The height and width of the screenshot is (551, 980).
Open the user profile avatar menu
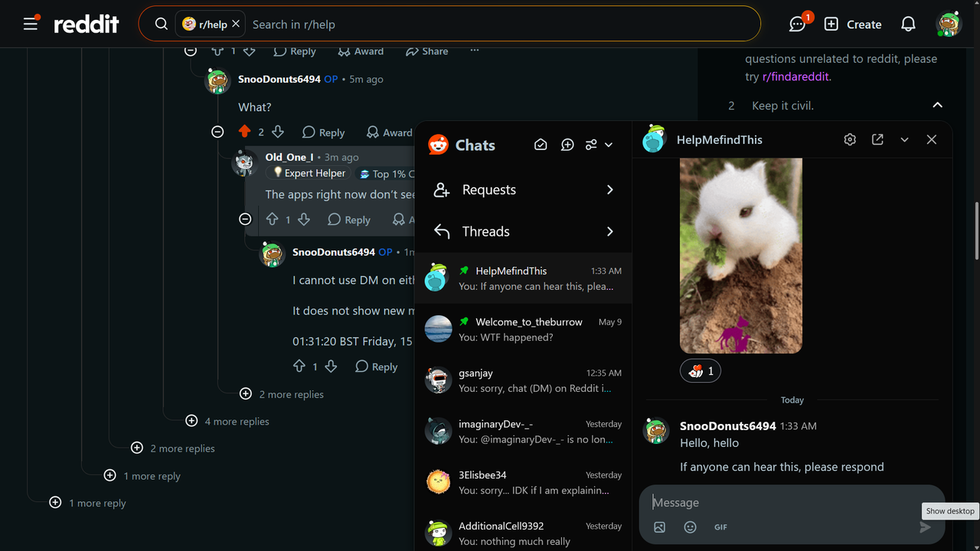[949, 24]
